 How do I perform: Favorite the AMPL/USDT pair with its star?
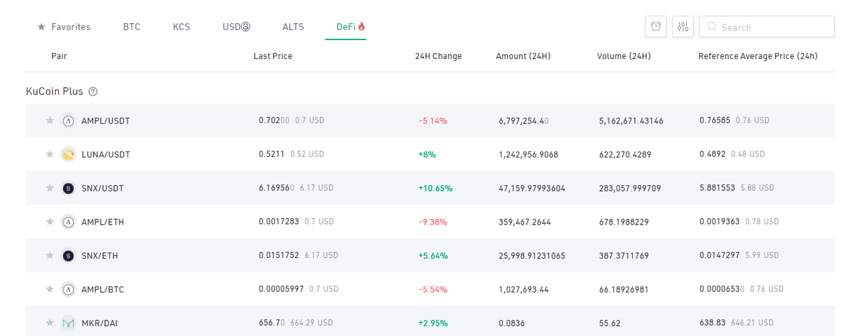click(50, 120)
